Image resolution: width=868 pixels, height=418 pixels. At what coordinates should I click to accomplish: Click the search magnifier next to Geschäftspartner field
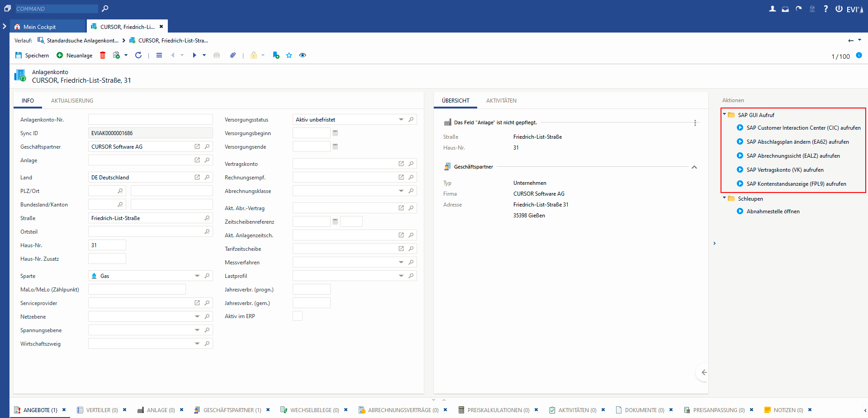pyautogui.click(x=207, y=146)
